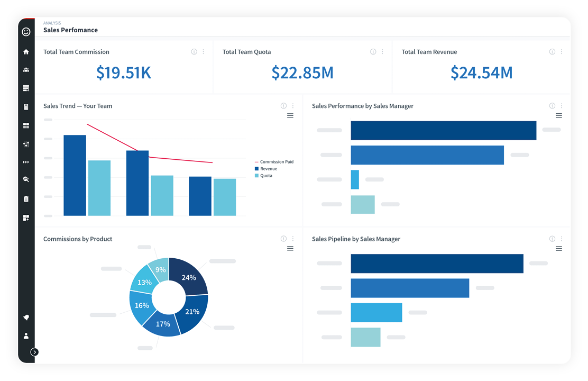This screenshot has height=381, width=588.
Task: Click the ANALYSIS breadcrumb label
Action: click(52, 23)
